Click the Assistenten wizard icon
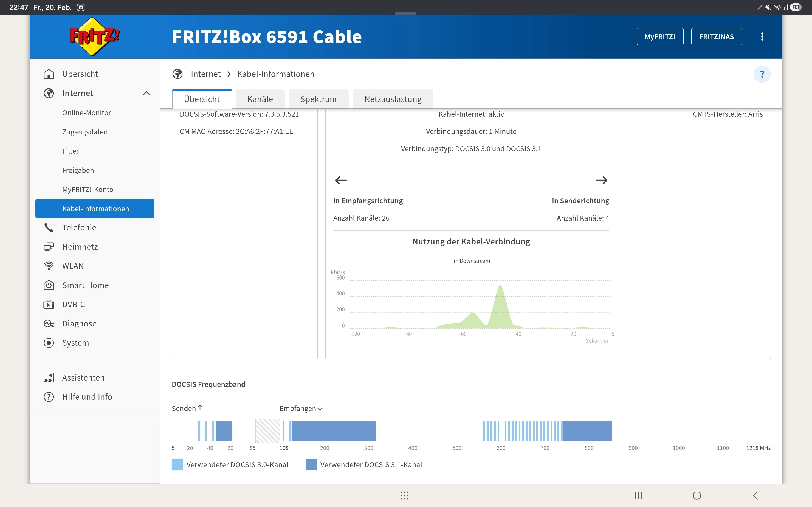This screenshot has width=812, height=507. click(x=49, y=378)
